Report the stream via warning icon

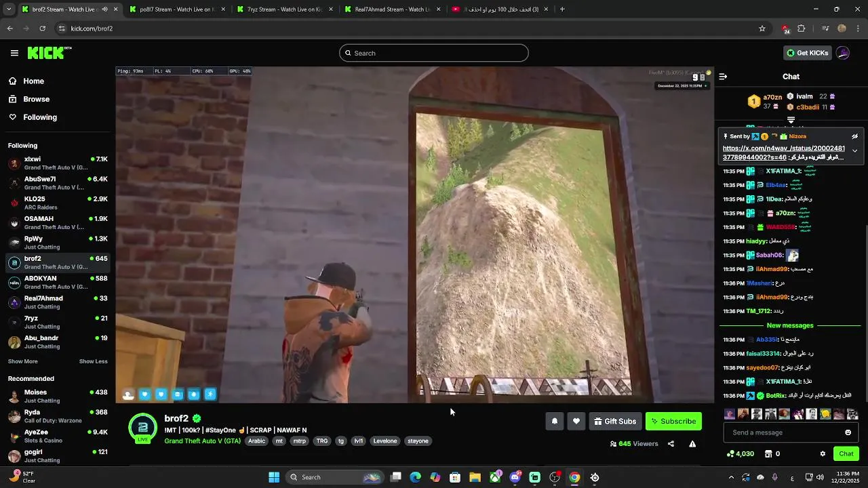(x=692, y=444)
